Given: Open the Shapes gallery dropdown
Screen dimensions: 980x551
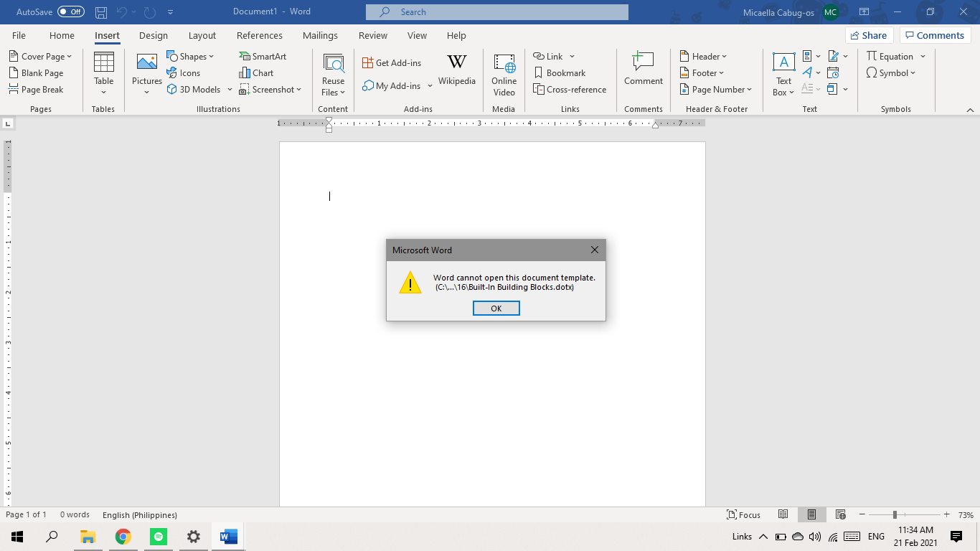Looking at the screenshot, I should pos(190,56).
